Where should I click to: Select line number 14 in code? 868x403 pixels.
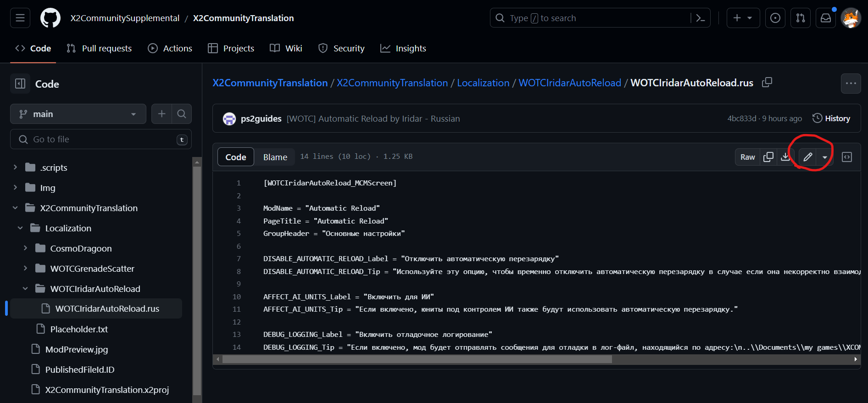click(x=237, y=347)
